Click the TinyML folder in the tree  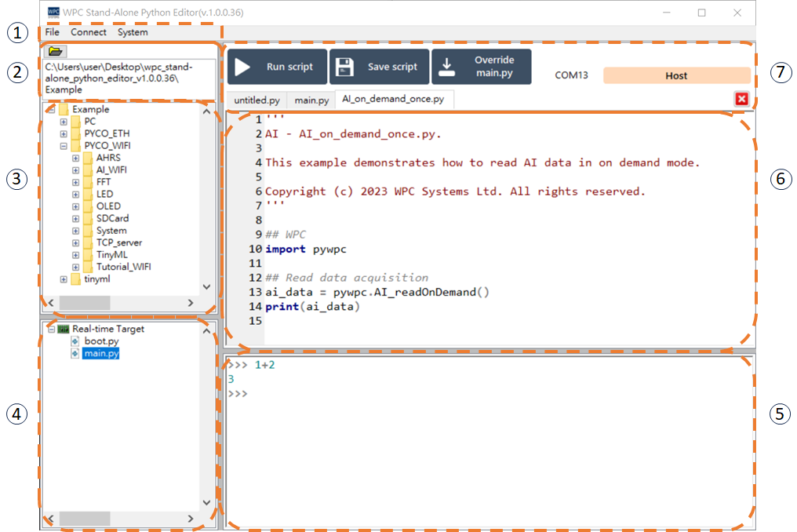pos(111,255)
